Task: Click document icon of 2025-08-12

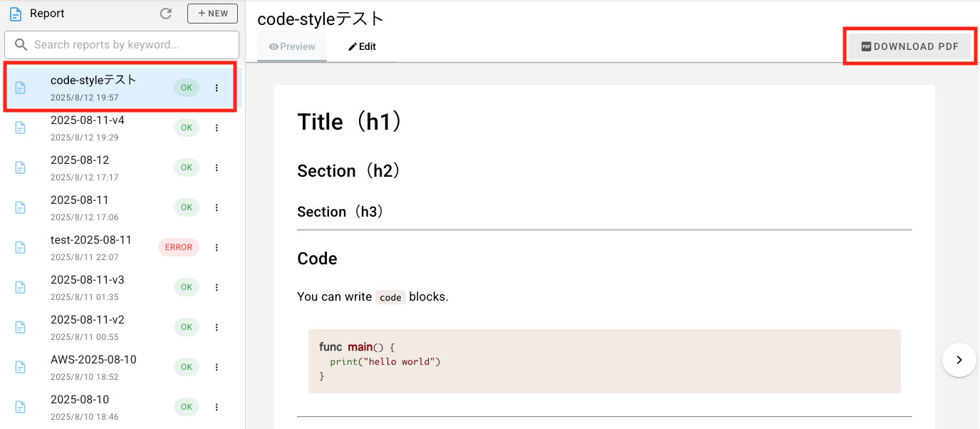Action: 21,168
